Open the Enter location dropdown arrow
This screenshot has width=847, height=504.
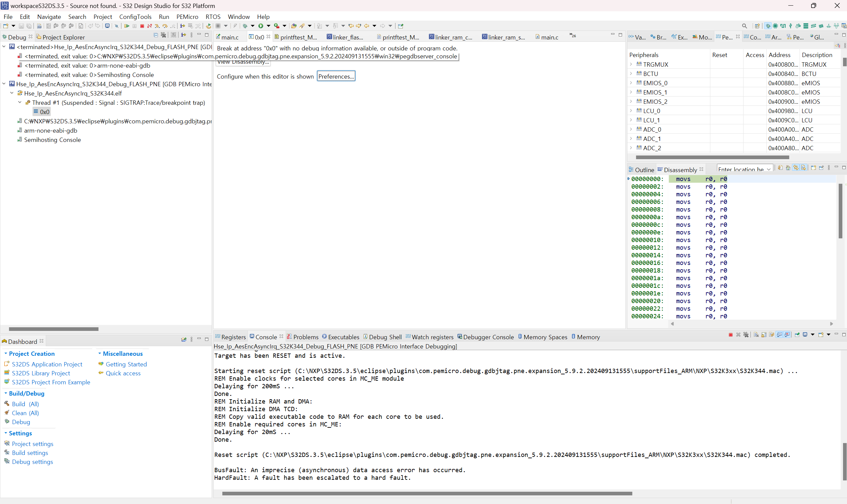coord(768,169)
